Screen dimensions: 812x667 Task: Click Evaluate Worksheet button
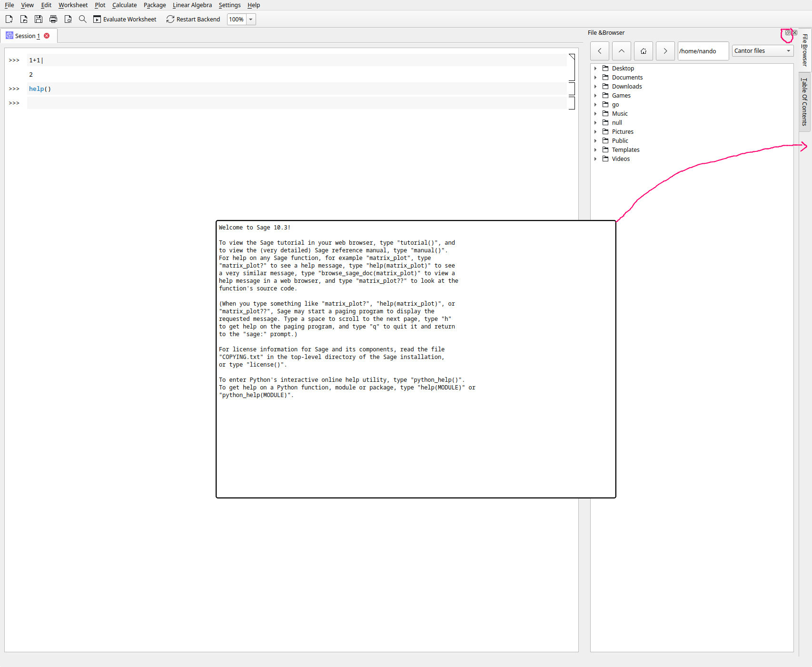click(125, 19)
